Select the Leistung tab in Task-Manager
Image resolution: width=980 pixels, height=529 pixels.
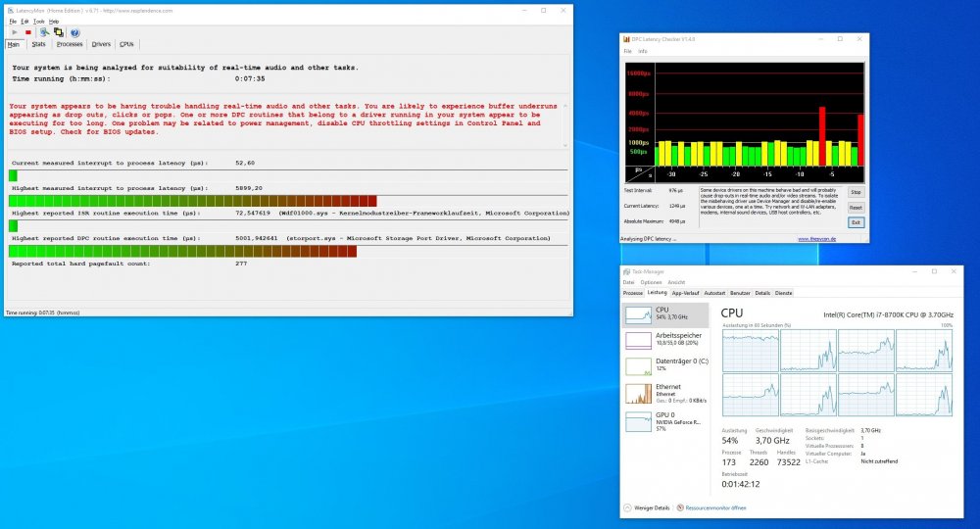pos(657,292)
